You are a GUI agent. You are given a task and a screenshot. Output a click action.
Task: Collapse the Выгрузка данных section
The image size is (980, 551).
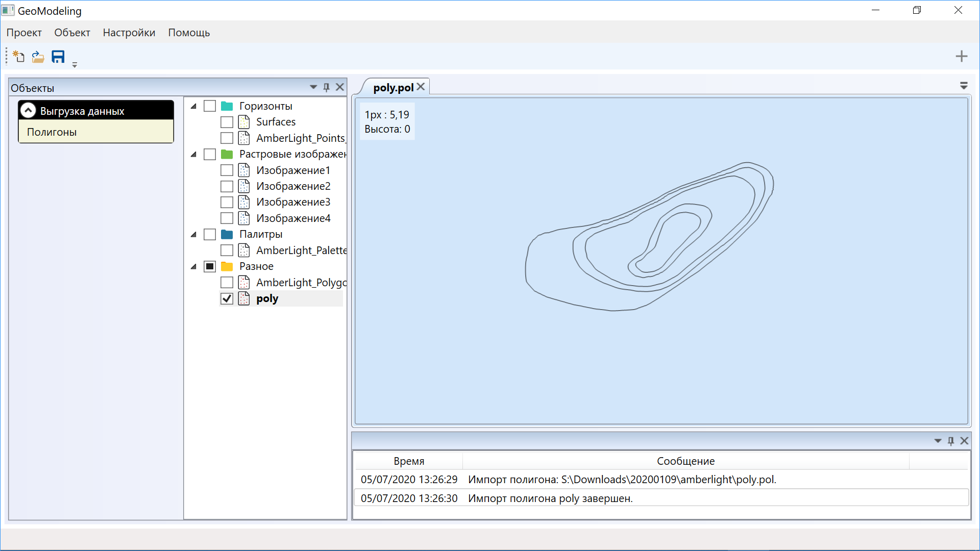(29, 111)
